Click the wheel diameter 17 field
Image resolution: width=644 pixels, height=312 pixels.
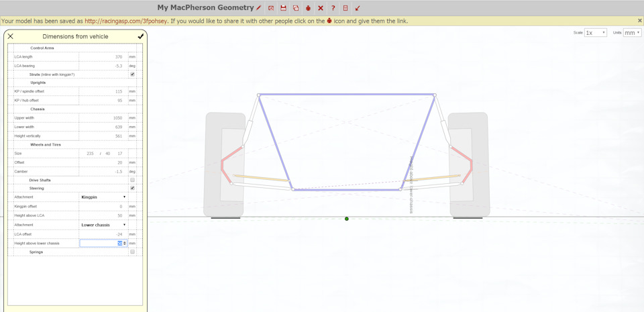pos(119,154)
